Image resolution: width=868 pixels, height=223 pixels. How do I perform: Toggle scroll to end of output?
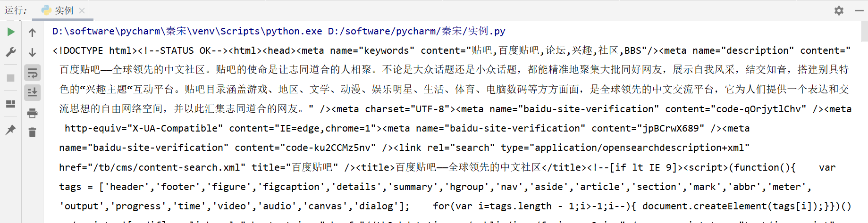pos(32,92)
